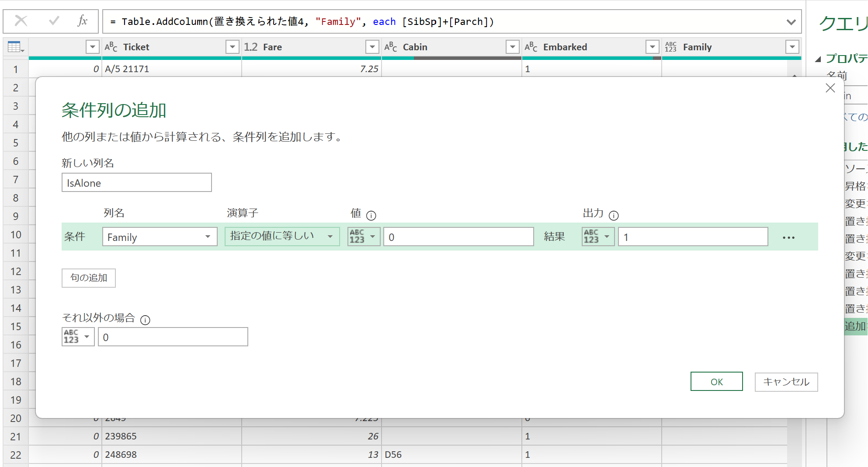Expand the formula bar with the chevron

pyautogui.click(x=790, y=21)
